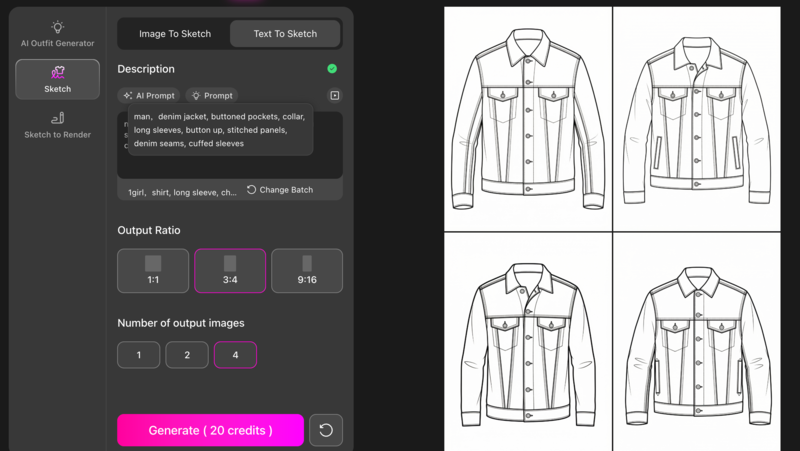Click the Prompt lightbulb button
Screen dimensions: 800x451
coord(212,95)
